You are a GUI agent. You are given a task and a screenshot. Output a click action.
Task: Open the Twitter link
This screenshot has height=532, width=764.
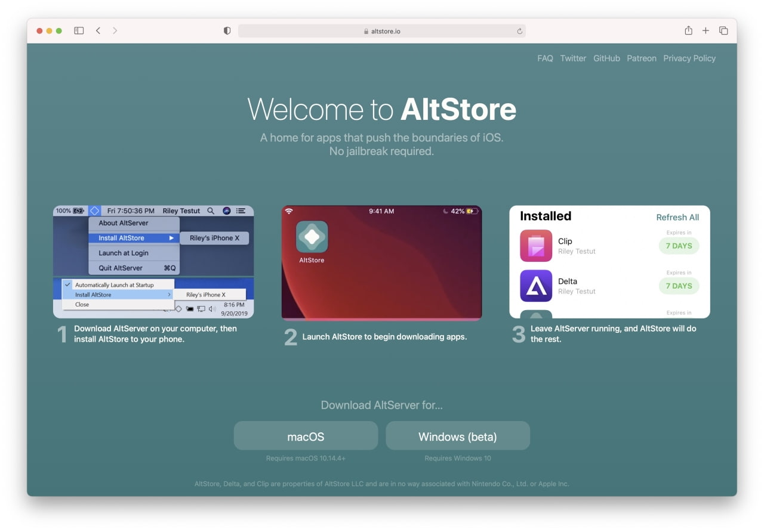click(573, 58)
